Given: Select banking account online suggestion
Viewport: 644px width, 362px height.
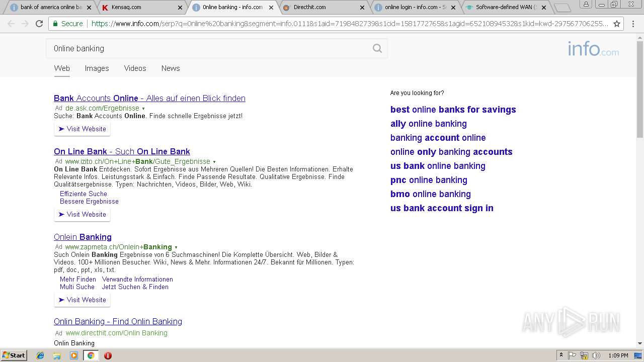Looking at the screenshot, I should (x=438, y=138).
